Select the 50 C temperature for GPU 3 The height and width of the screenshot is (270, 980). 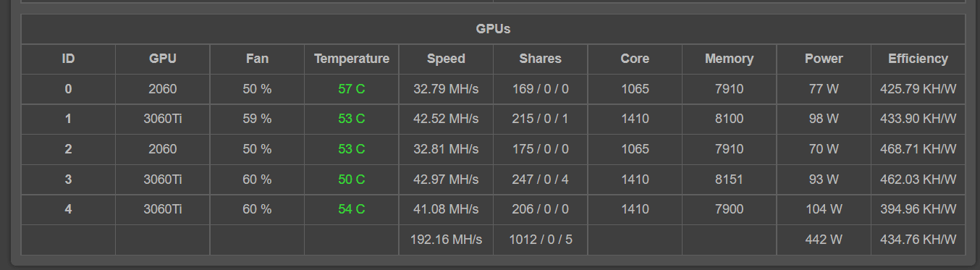[x=351, y=179]
